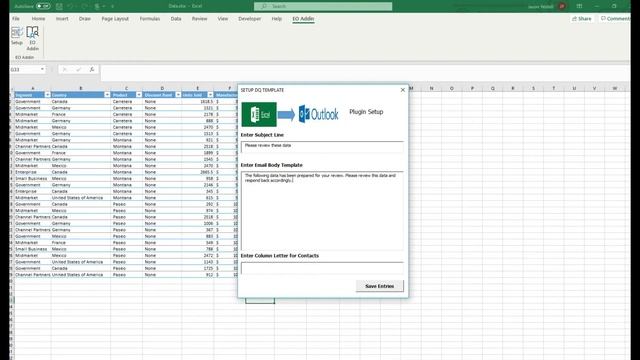Open the Setup ribbon icon
The width and height of the screenshot is (640, 360).
pos(17,36)
